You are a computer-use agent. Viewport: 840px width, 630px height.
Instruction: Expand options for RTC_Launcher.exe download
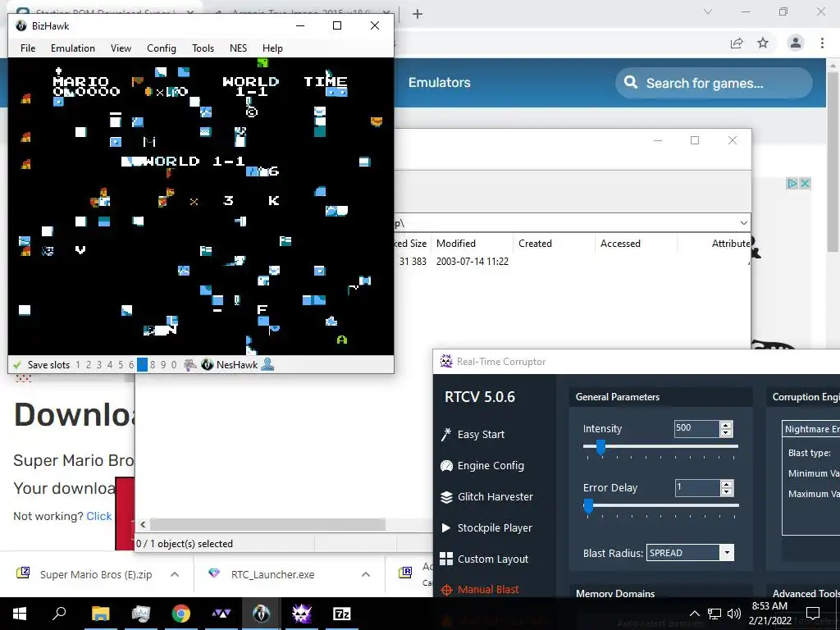pyautogui.click(x=366, y=574)
